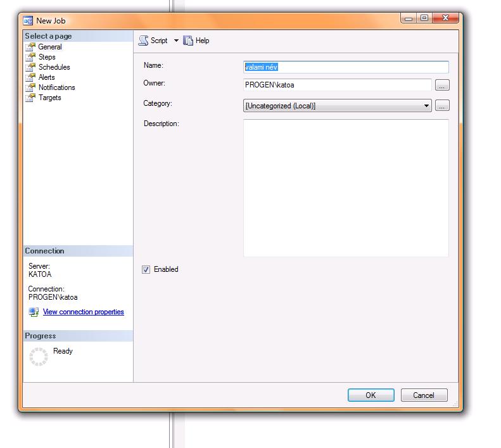Close the New Job dialog

(x=445, y=18)
